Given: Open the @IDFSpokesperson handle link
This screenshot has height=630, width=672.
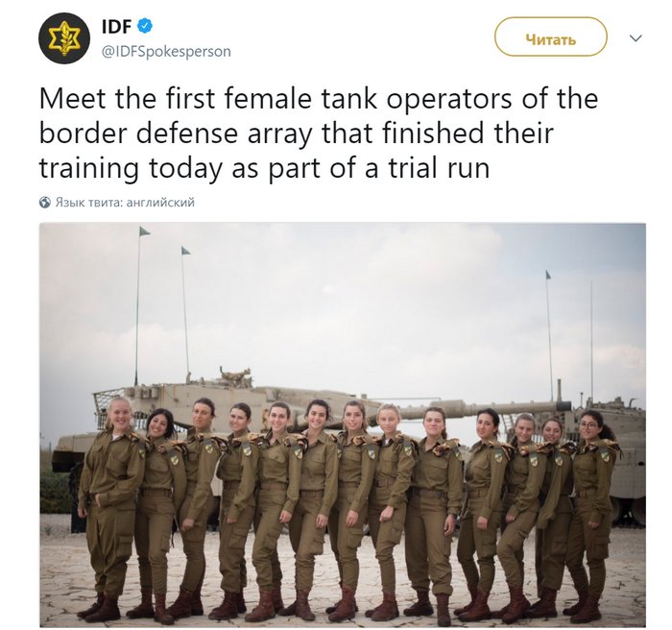Looking at the screenshot, I should [166, 52].
